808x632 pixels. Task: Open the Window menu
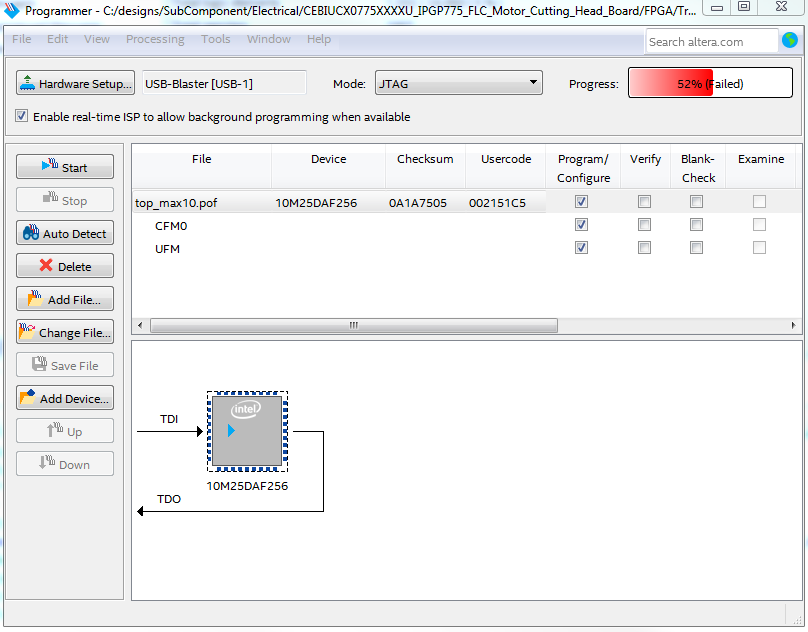[269, 39]
